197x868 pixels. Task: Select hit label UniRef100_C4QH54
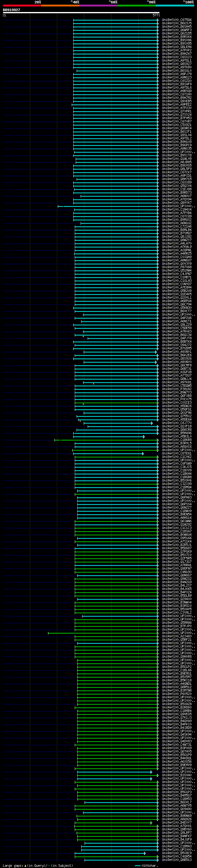[x=177, y=857]
